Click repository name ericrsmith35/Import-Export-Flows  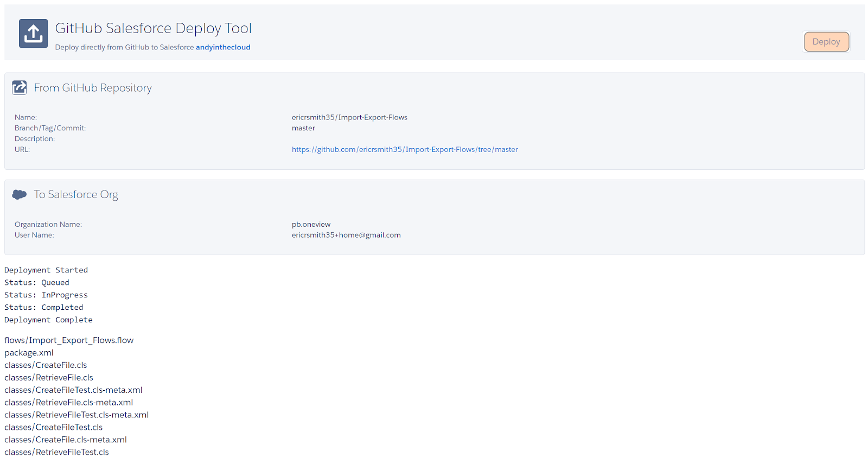(x=349, y=117)
